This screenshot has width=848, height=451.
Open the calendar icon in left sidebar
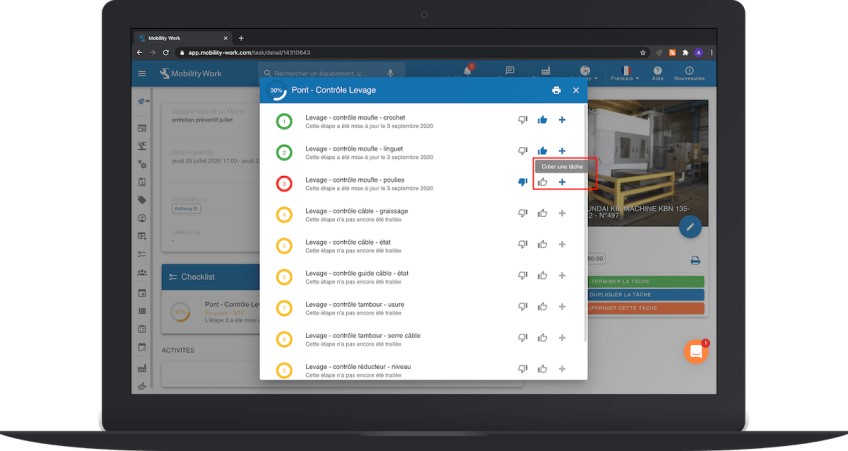pos(142,293)
